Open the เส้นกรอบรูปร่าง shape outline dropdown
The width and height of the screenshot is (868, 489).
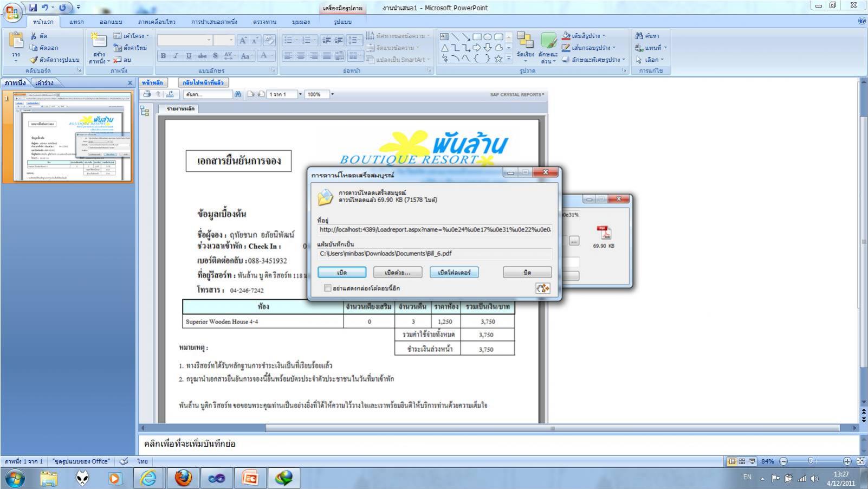pos(588,48)
